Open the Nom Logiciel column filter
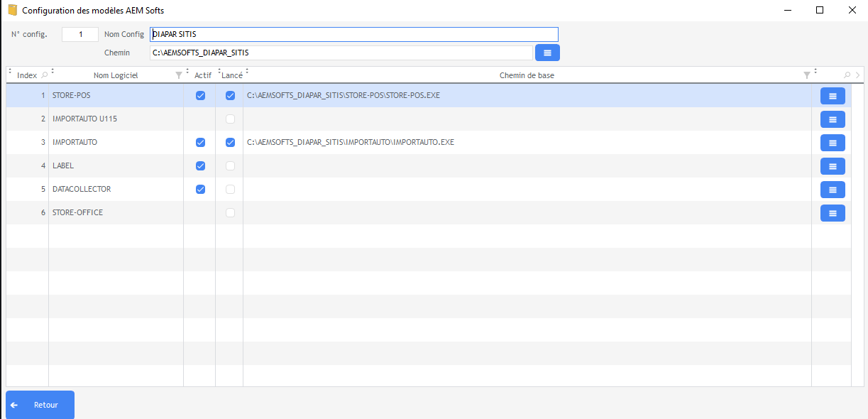The height and width of the screenshot is (419, 868). pyautogui.click(x=178, y=75)
